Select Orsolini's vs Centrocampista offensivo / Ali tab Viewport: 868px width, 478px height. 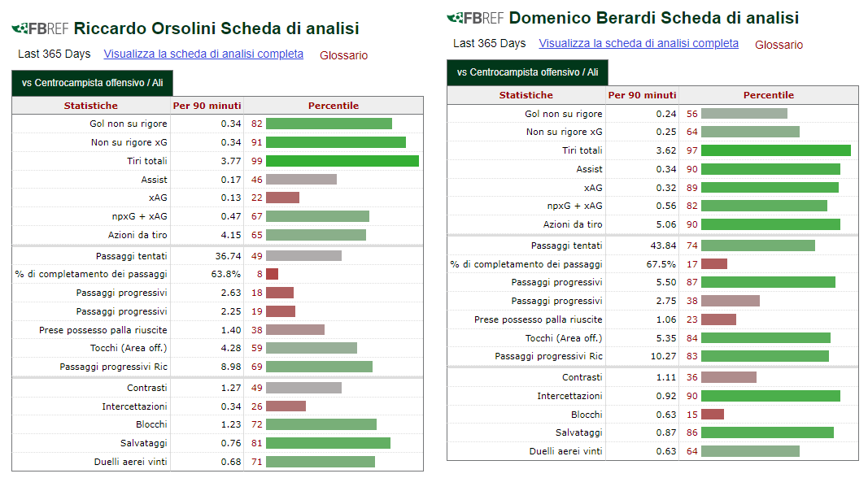pyautogui.click(x=93, y=83)
